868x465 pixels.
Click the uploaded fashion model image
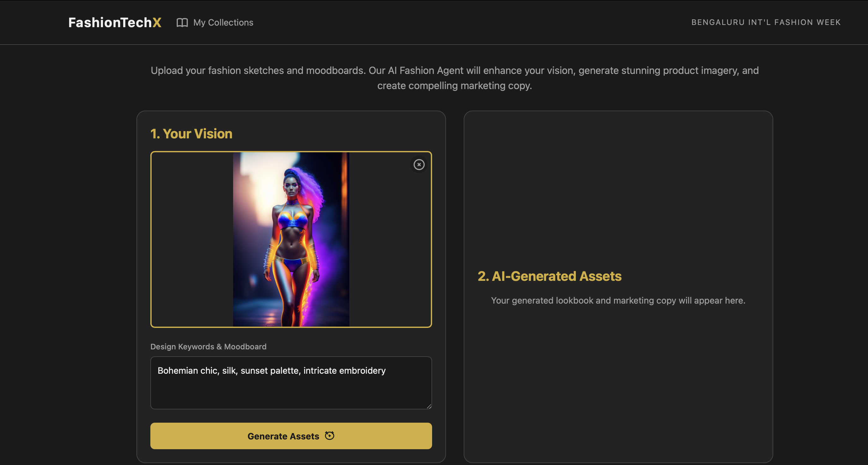291,239
